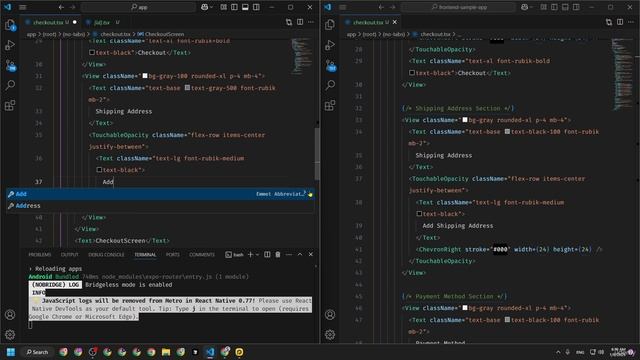Split the terminal panel
This screenshot has height=360, width=640.
click(x=267, y=254)
